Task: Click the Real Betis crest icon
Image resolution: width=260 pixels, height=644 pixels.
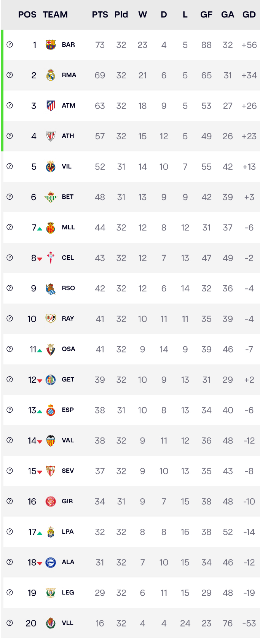Action: tap(51, 197)
